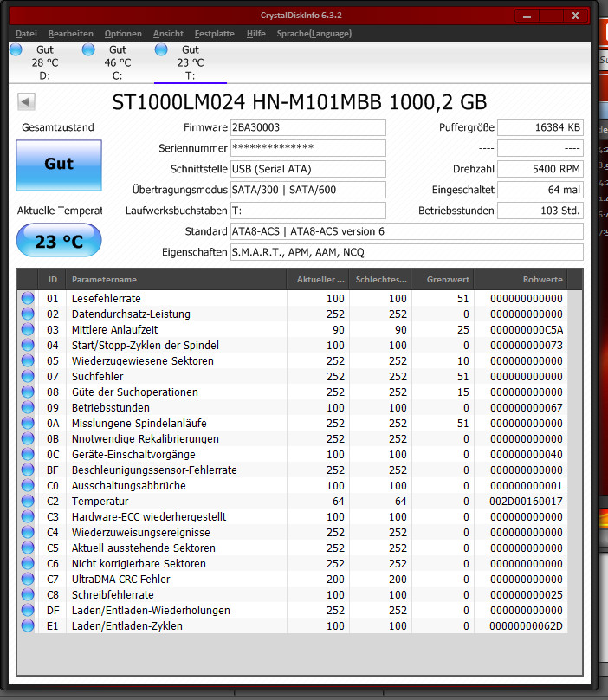Click the Schlechtes column header
The width and height of the screenshot is (608, 700).
pos(380,280)
